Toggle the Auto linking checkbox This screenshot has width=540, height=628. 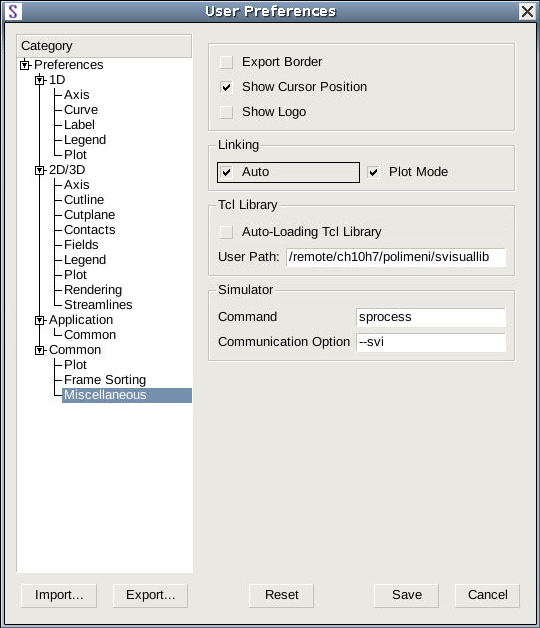tap(227, 172)
